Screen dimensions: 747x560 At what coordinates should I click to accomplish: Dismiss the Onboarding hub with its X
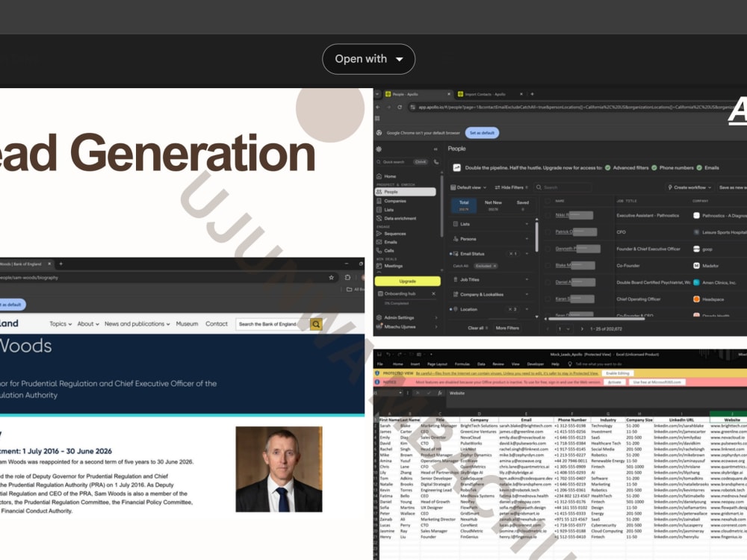click(x=433, y=293)
